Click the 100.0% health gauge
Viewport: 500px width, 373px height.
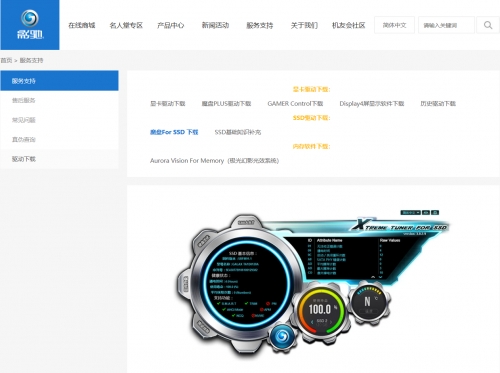tap(320, 310)
